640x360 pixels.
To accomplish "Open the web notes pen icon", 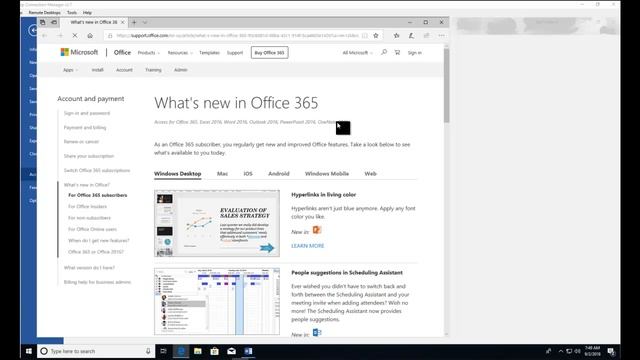I will 411,36.
